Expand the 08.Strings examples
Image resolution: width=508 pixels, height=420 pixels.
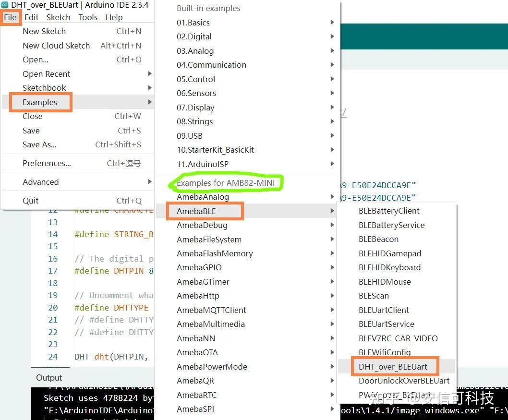pos(248,121)
